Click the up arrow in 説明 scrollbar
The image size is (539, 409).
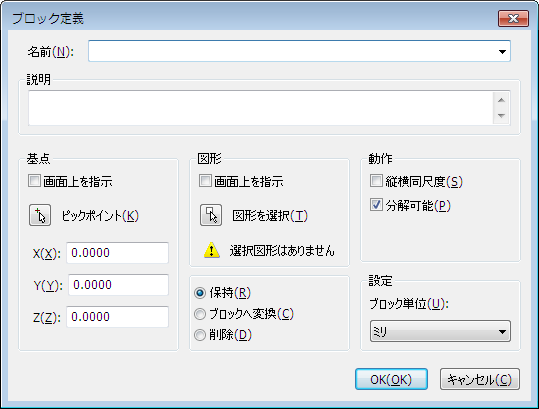501,100
